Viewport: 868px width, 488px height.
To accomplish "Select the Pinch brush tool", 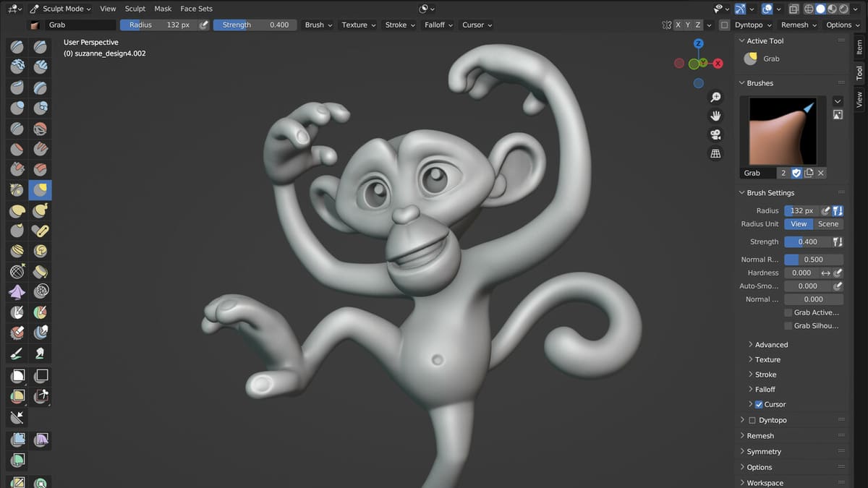I will coord(17,191).
